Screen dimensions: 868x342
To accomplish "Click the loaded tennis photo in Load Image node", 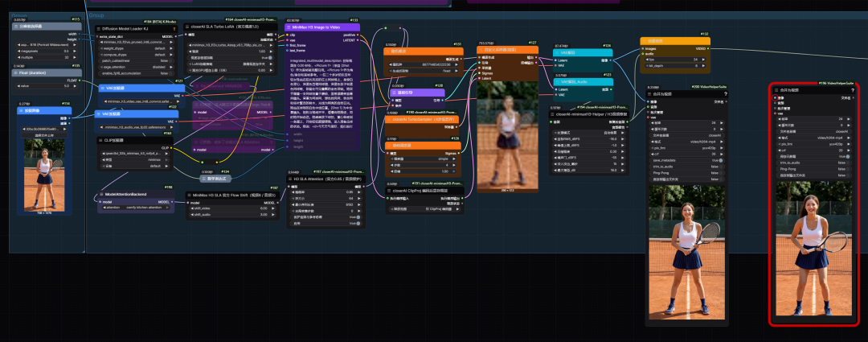I will tap(44, 175).
